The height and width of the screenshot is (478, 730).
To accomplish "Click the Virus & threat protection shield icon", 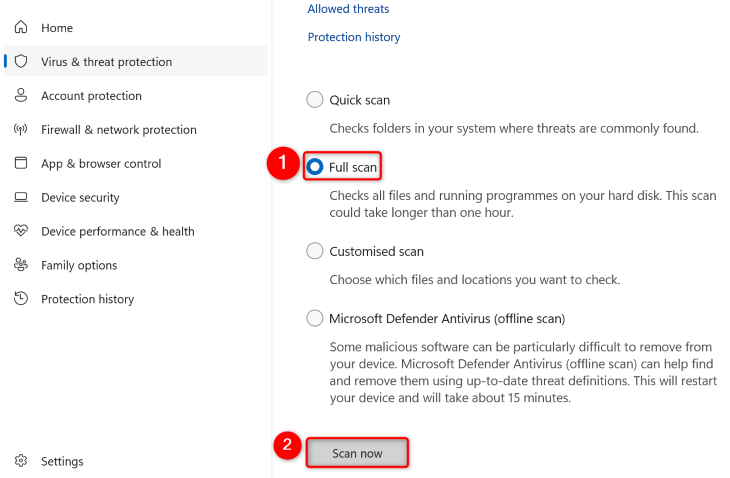I will pyautogui.click(x=20, y=62).
